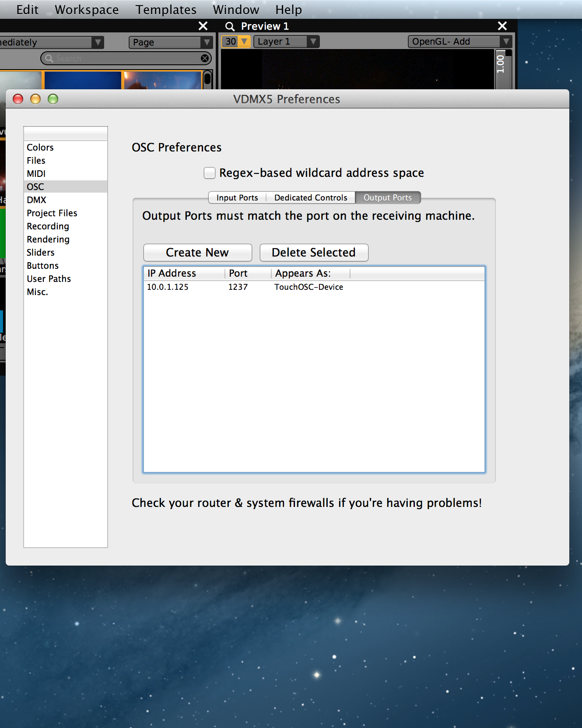Clear the media bin search field
Image resolution: width=582 pixels, height=728 pixels.
click(x=204, y=58)
